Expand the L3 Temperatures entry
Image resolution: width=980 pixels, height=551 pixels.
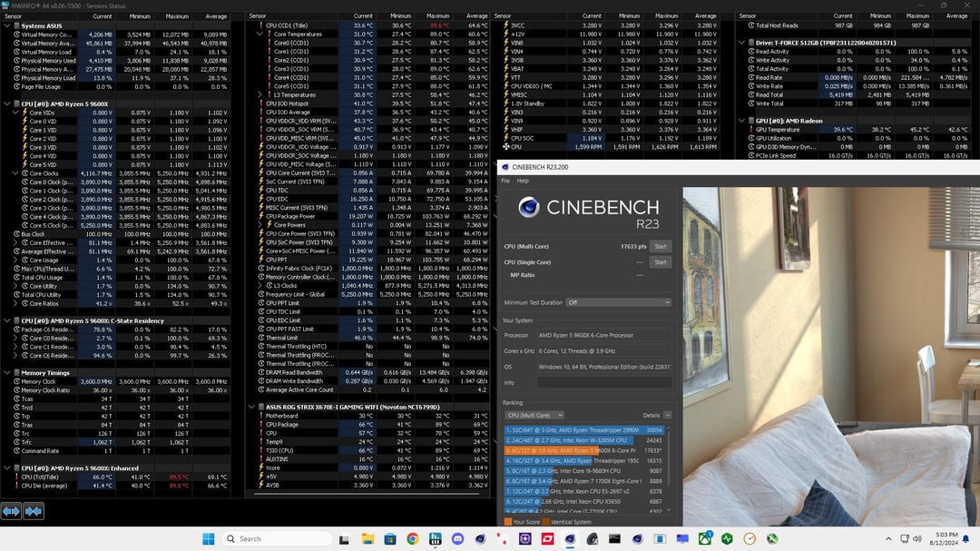[260, 95]
